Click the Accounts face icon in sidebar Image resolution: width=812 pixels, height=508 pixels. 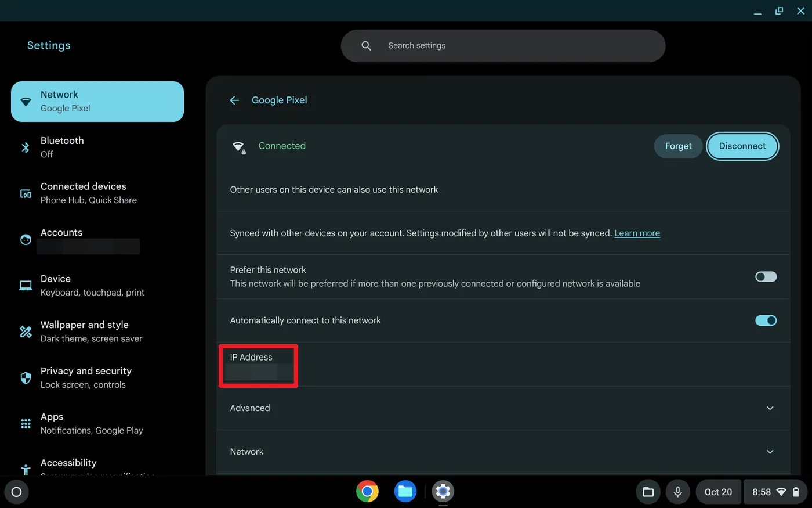point(26,239)
